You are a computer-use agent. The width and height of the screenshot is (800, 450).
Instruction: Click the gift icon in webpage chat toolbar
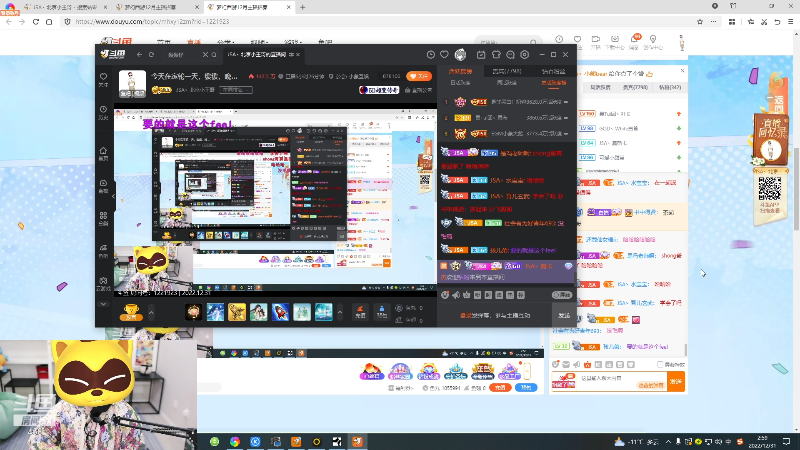click(587, 364)
